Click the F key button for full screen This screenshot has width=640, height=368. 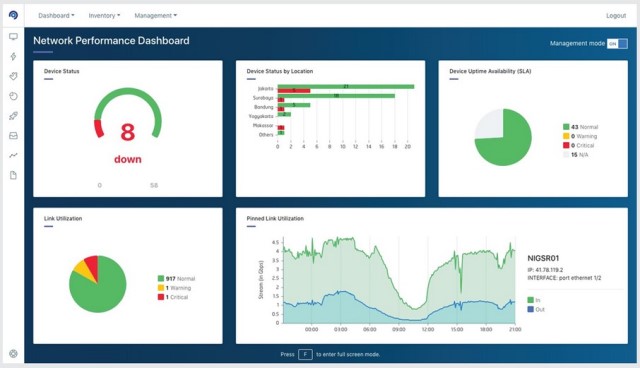tap(305, 354)
